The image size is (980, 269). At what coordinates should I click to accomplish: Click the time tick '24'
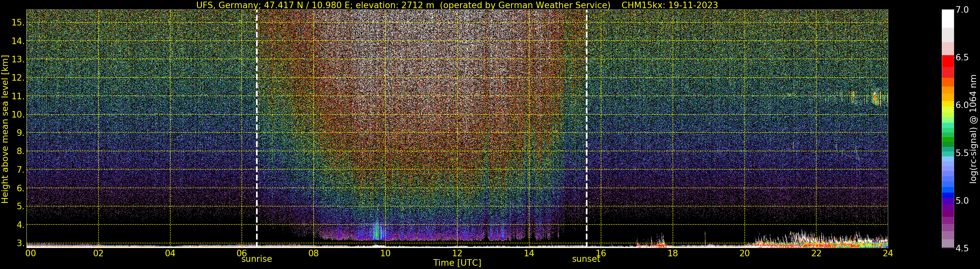coord(888,253)
